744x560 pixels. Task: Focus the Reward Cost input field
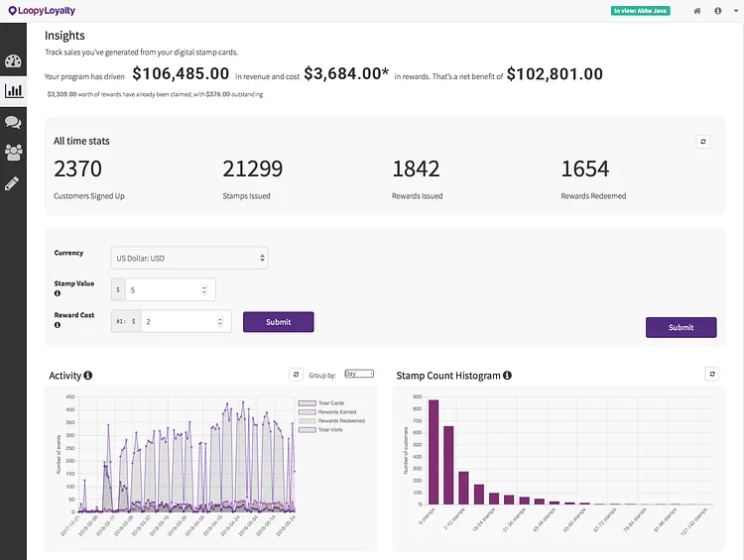coord(186,321)
